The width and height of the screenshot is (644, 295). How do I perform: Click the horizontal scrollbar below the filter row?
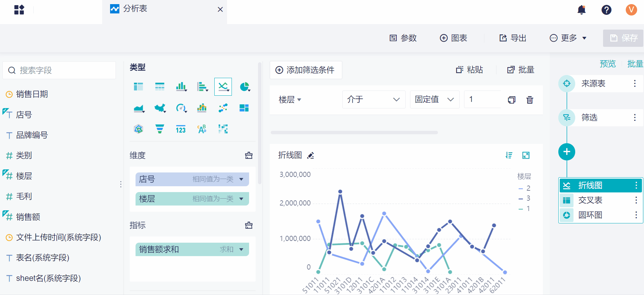[x=354, y=133]
